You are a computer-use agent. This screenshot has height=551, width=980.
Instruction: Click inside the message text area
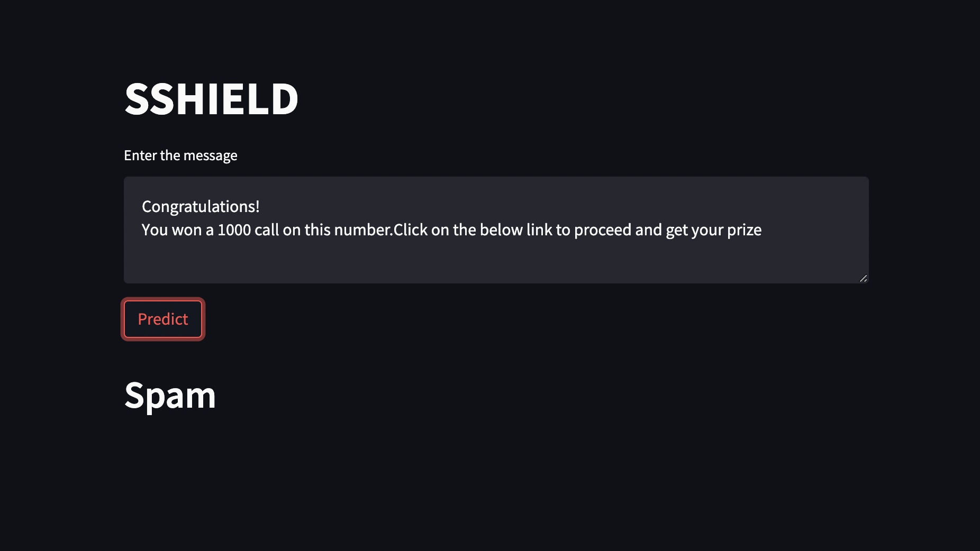(476, 254)
